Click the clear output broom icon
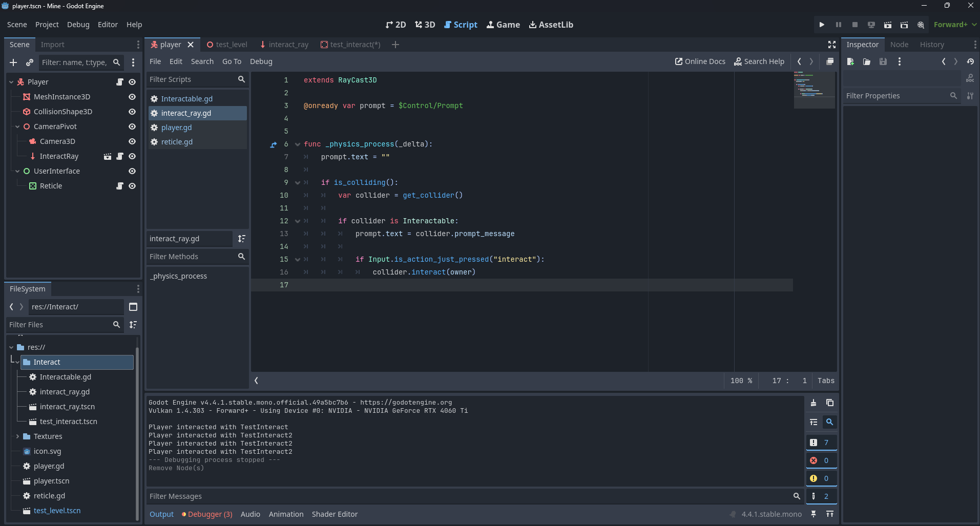The image size is (980, 526). click(x=814, y=403)
